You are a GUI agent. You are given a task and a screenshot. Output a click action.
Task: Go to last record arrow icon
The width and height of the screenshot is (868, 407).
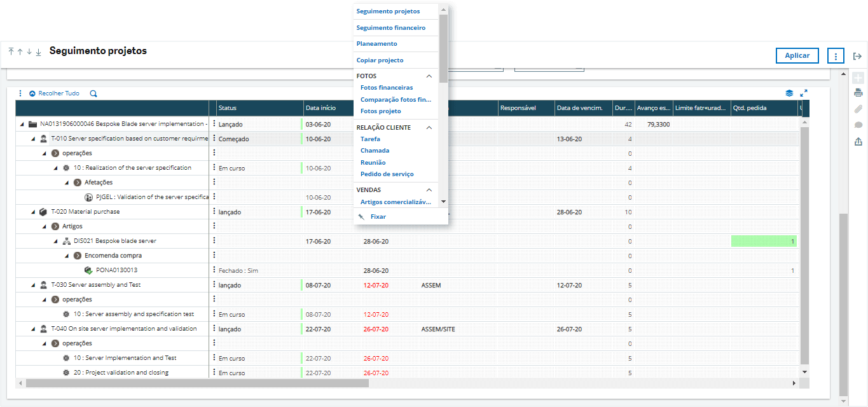click(x=38, y=52)
